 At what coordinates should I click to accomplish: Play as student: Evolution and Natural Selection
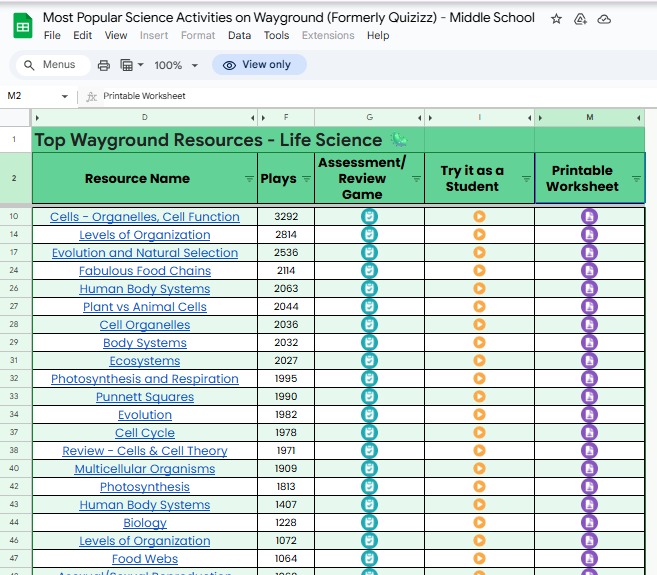coord(479,253)
